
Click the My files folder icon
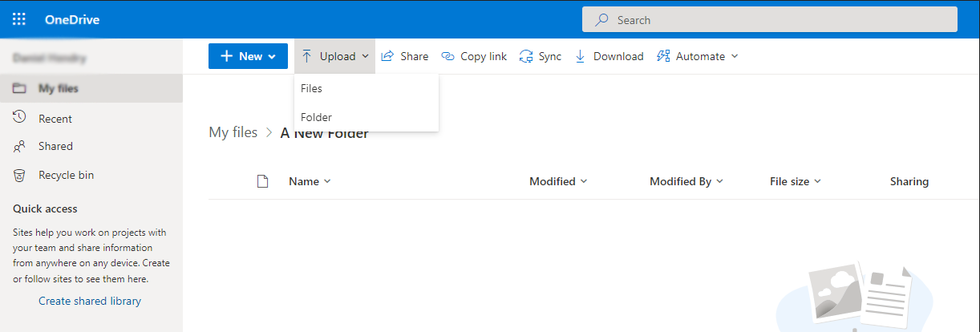coord(20,88)
